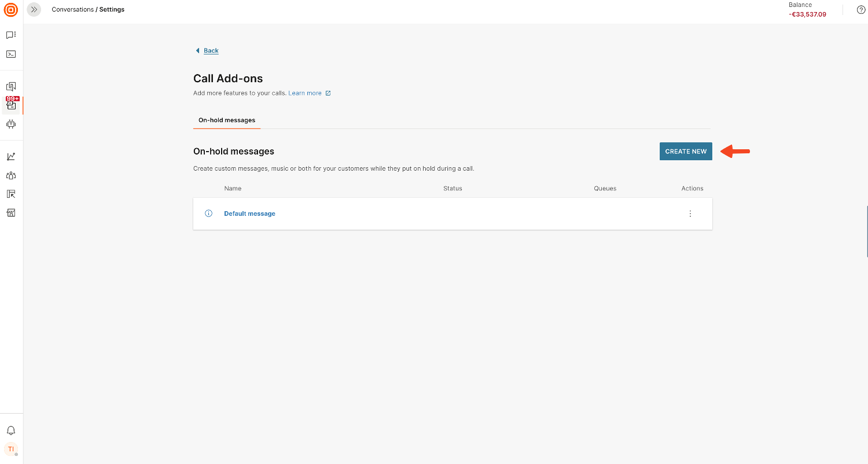Open the Default message entry
This screenshot has width=868, height=464.
(x=249, y=214)
